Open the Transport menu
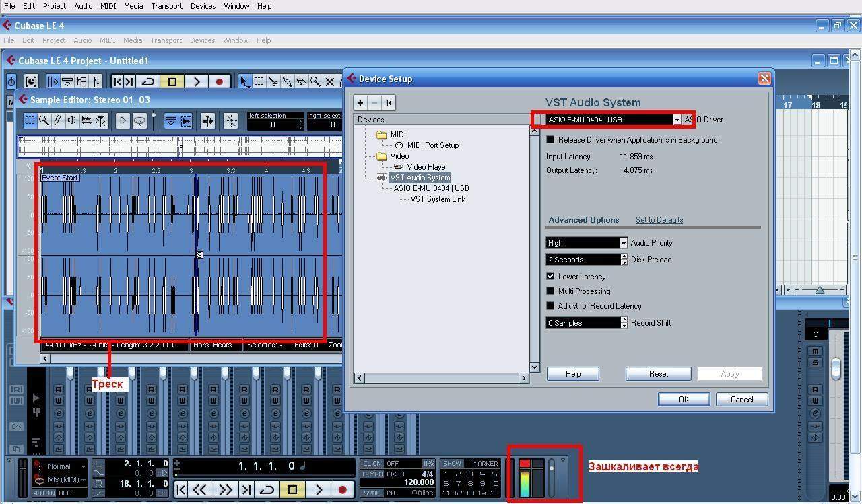The image size is (862, 504). pyautogui.click(x=166, y=6)
